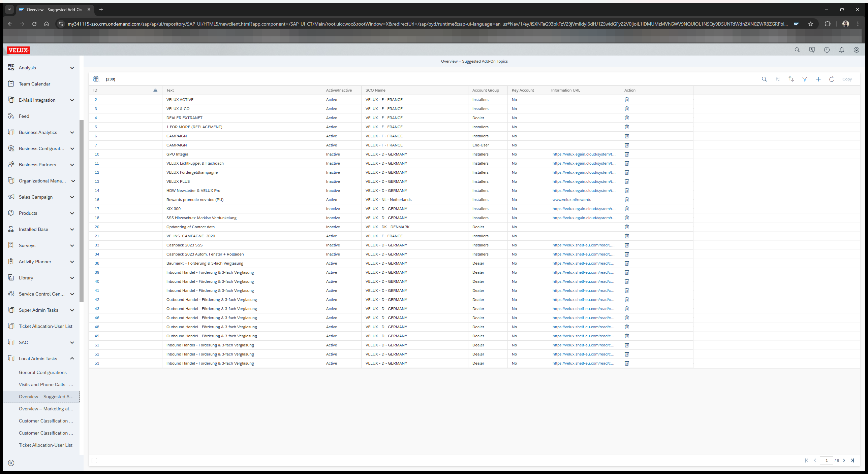Click the sidebar vertical scrollbar
Viewport: 868px width, 474px height.
(81, 210)
